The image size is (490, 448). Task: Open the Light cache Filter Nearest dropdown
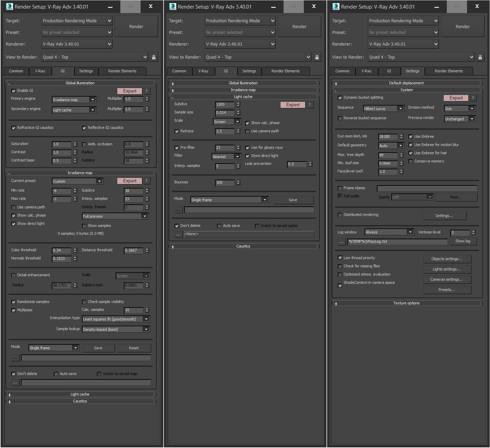pos(227,156)
